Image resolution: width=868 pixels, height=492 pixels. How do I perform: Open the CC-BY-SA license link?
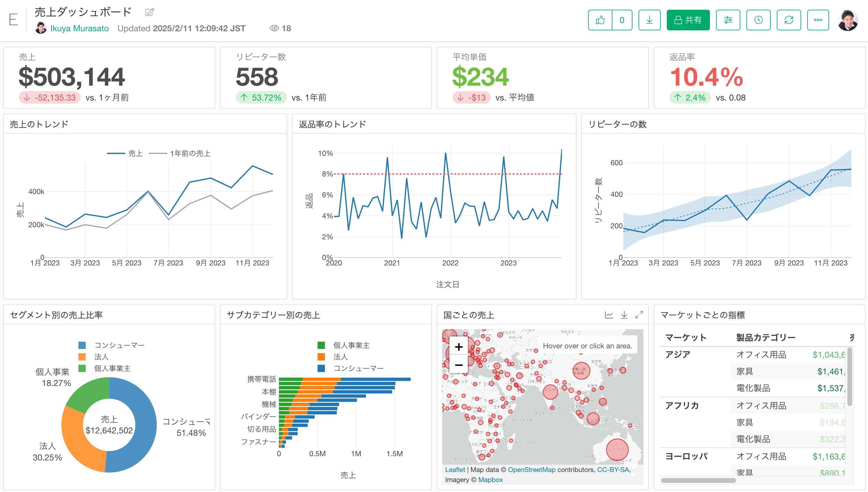[613, 470]
